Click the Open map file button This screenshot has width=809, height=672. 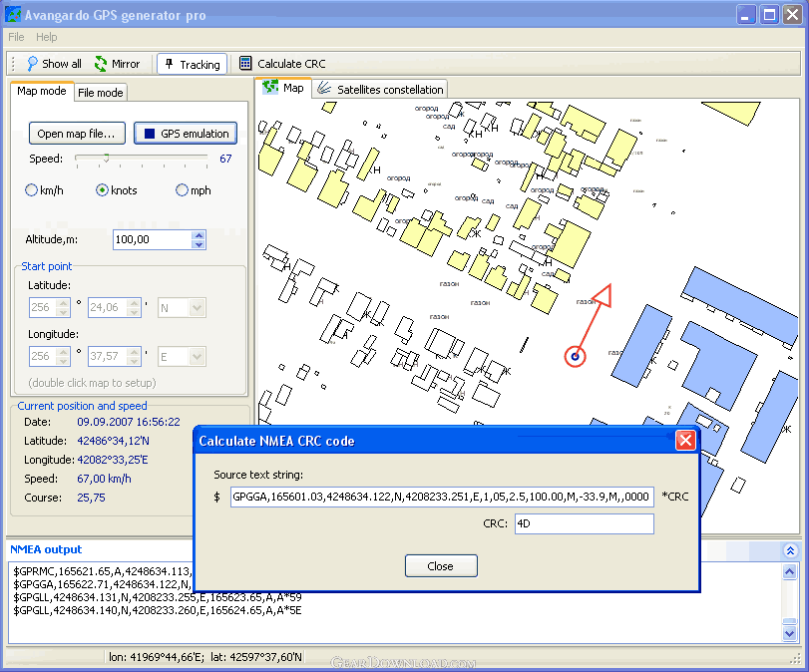tap(77, 134)
